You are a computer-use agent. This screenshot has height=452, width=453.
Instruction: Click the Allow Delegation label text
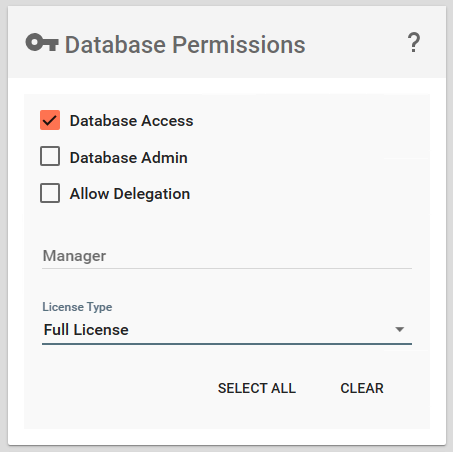tap(130, 194)
